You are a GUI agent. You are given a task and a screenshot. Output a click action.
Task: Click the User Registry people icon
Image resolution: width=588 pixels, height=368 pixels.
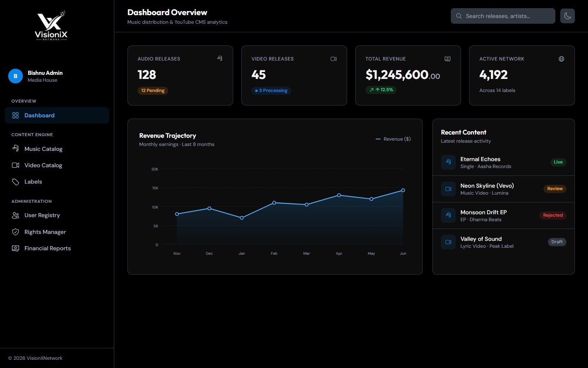point(16,215)
